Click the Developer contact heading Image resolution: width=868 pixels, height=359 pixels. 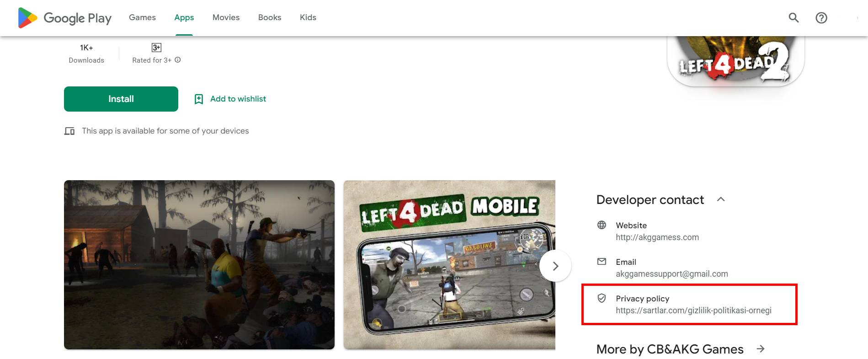click(x=650, y=200)
